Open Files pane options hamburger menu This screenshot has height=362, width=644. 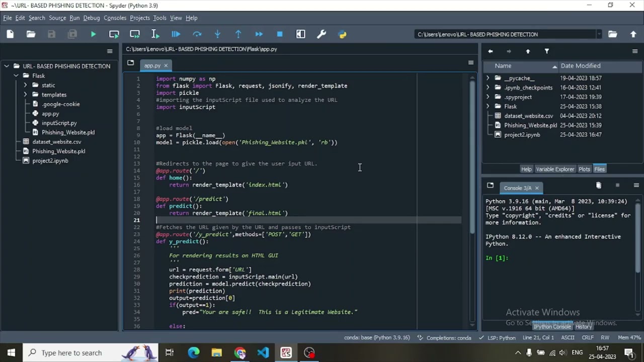(635, 51)
